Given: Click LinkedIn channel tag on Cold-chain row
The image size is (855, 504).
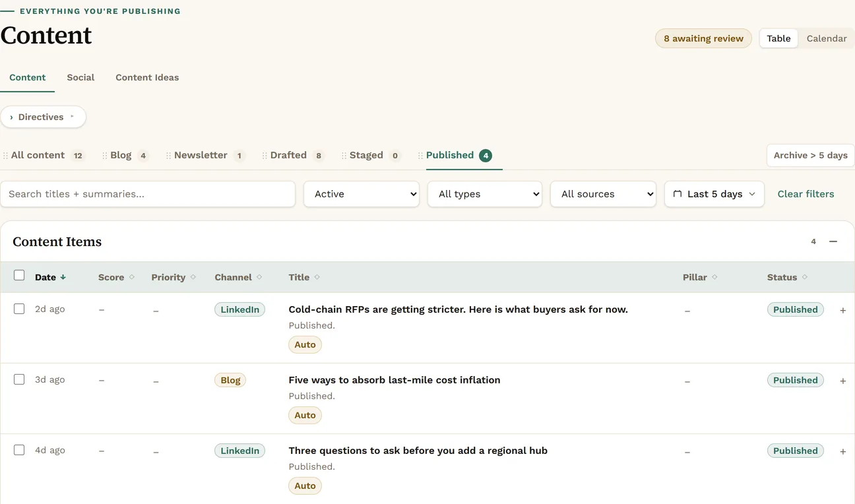Looking at the screenshot, I should point(239,309).
